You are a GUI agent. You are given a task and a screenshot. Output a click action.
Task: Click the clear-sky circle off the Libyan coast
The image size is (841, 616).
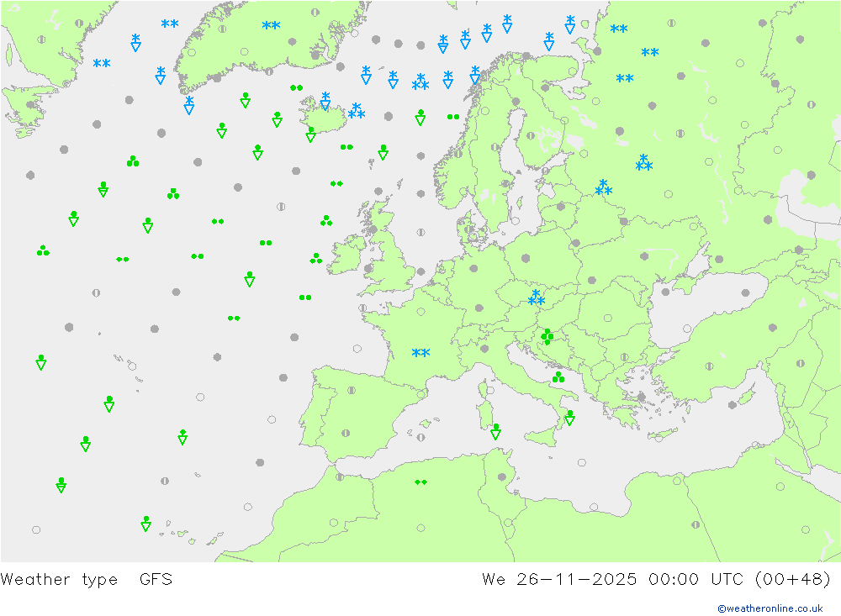(x=594, y=507)
